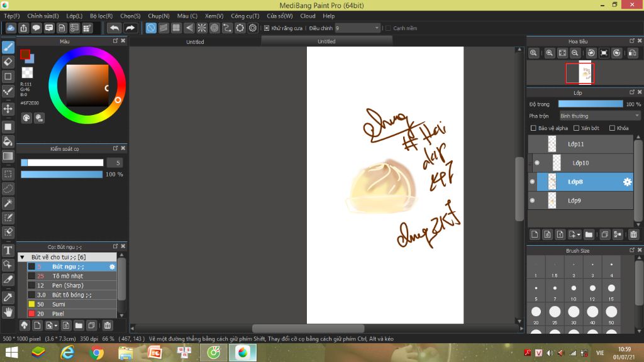Viewport: 644px width, 362px height.
Task: Open the Công cụ(T) menu
Action: coord(245,16)
